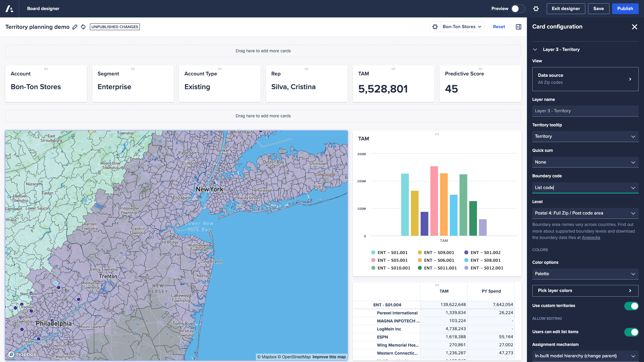
Task: Click the pencil edit icon next to demo title
Action: tap(74, 27)
